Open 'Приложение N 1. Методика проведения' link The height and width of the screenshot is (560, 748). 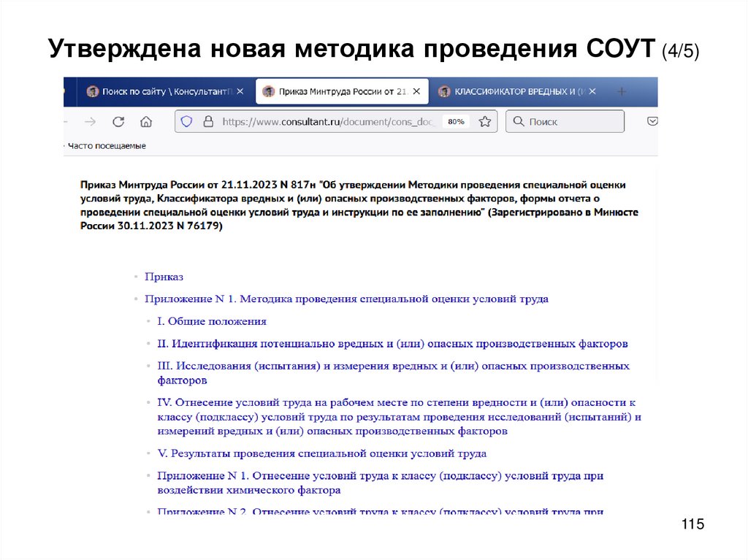click(346, 299)
